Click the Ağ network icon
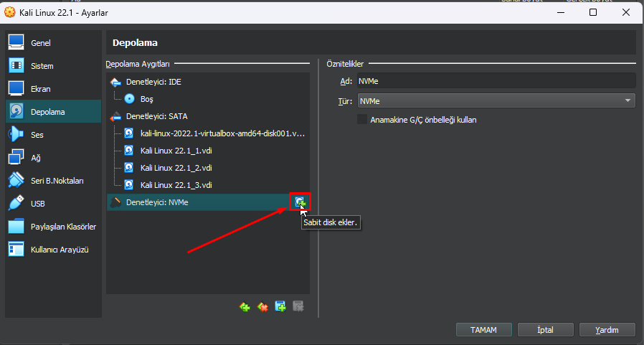644x345 pixels. coord(16,157)
